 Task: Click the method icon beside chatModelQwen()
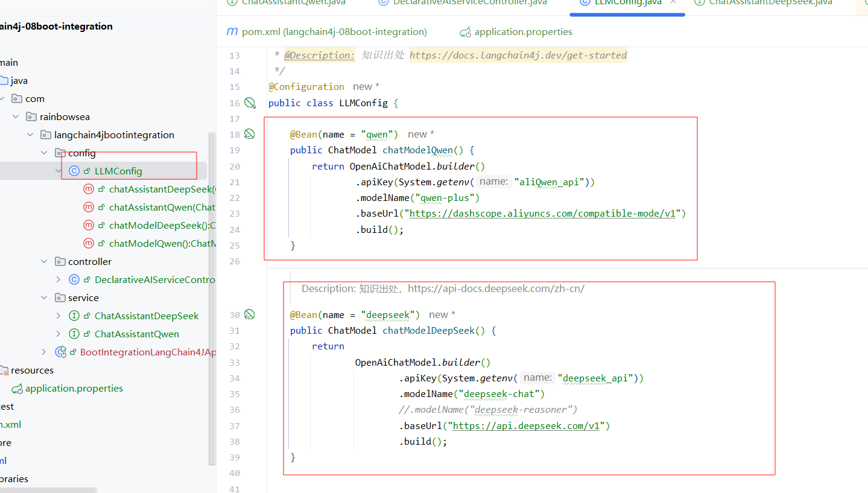(89, 243)
